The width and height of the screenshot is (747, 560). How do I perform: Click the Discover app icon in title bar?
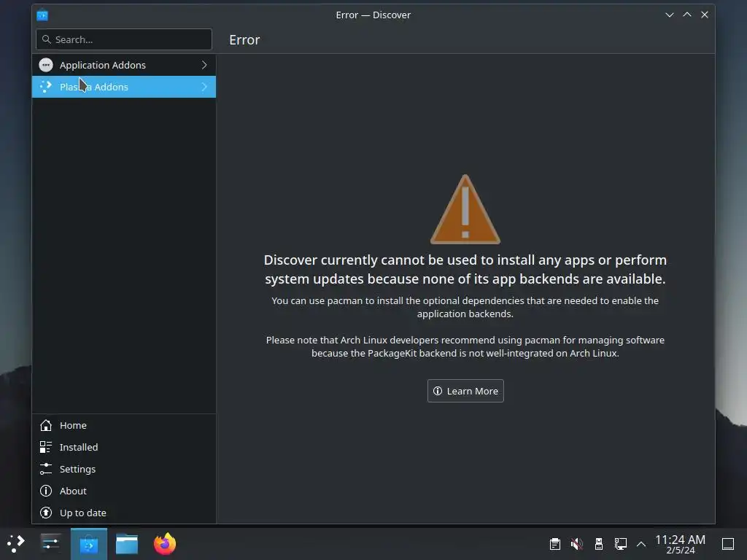tap(42, 15)
